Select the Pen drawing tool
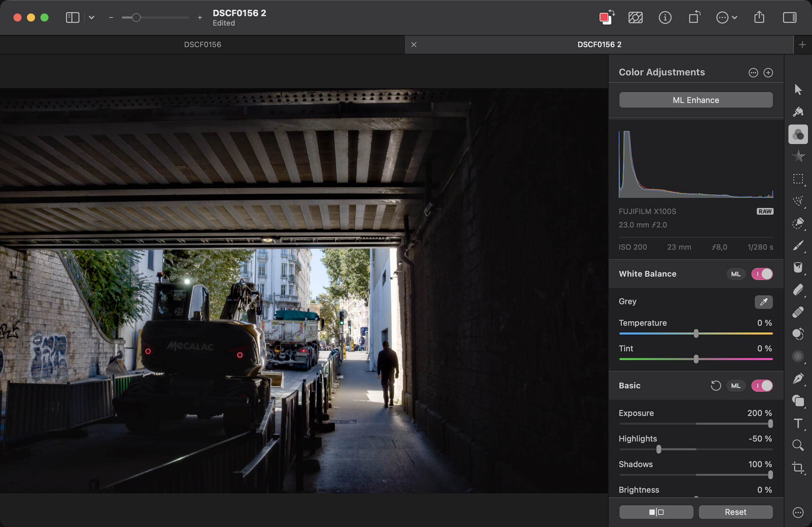This screenshot has height=527, width=812. 798,379
